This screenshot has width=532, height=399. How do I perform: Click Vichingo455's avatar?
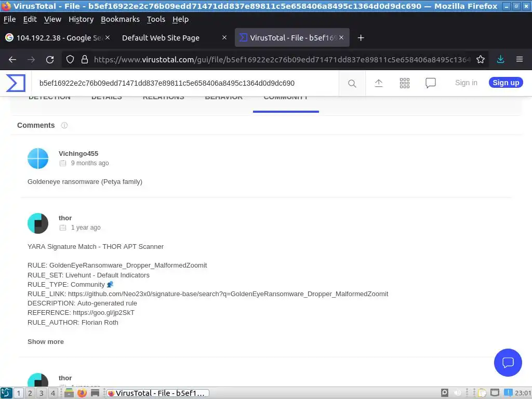(38, 158)
